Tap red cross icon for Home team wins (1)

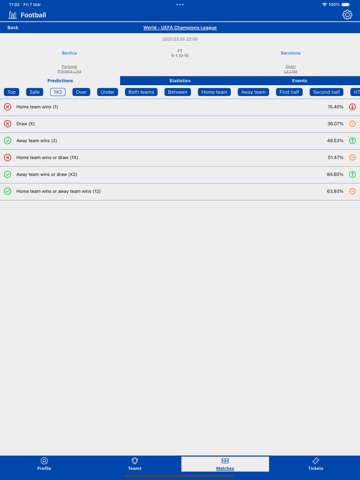7,107
